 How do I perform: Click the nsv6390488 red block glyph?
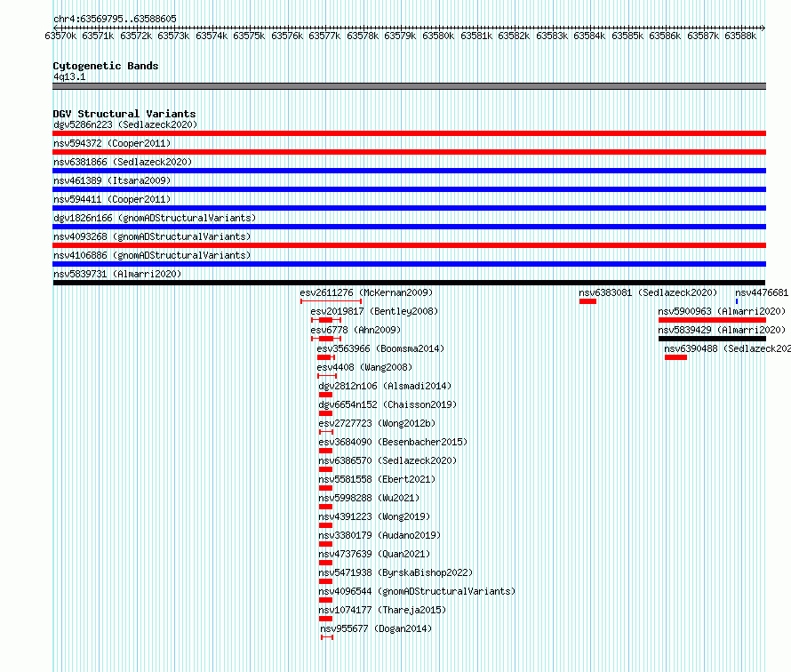click(675, 357)
